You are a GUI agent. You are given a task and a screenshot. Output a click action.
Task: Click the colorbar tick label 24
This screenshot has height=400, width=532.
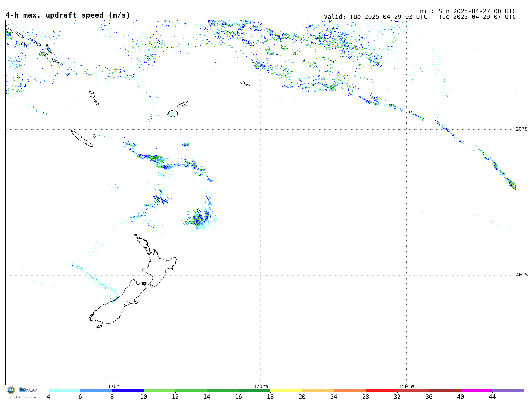click(x=334, y=397)
